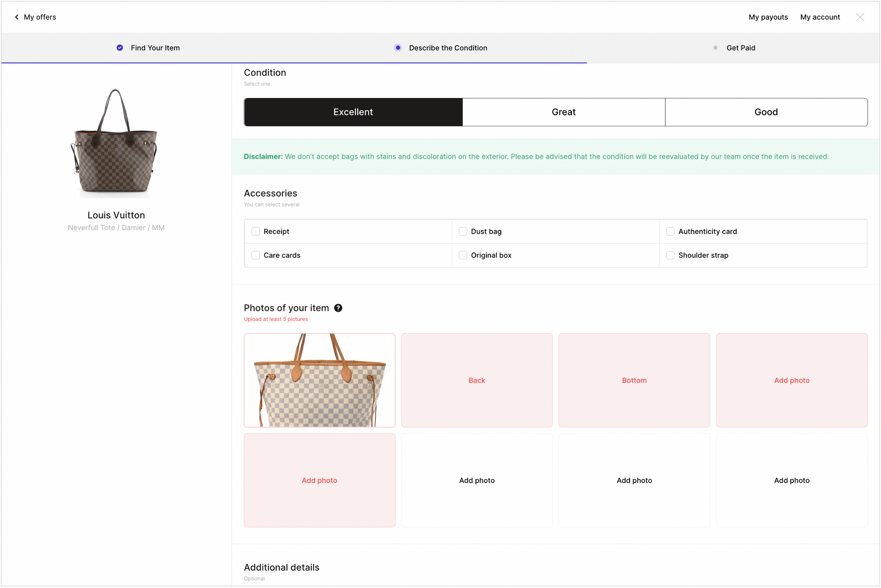Viewport: 881px width, 588px height.
Task: Enable the Care cards checkbox
Action: point(255,255)
